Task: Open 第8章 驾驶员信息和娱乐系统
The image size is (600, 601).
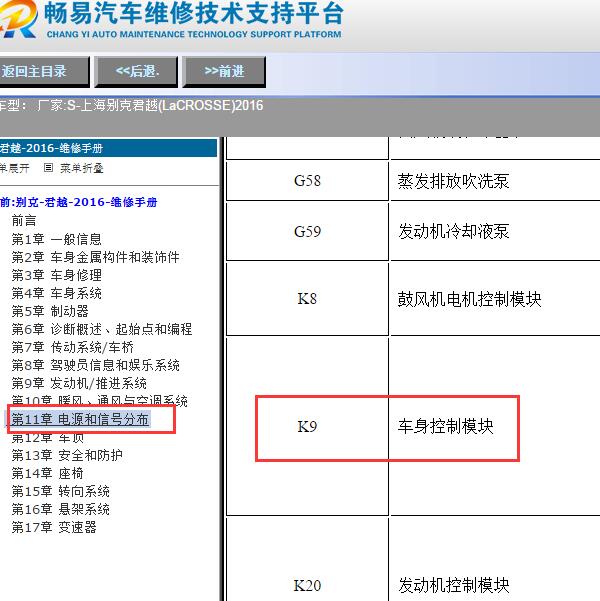Action: tap(95, 365)
